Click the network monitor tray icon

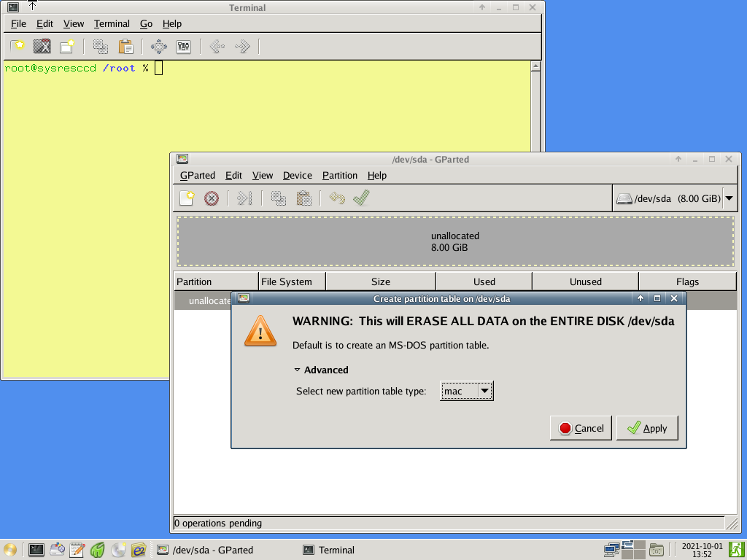tap(611, 550)
